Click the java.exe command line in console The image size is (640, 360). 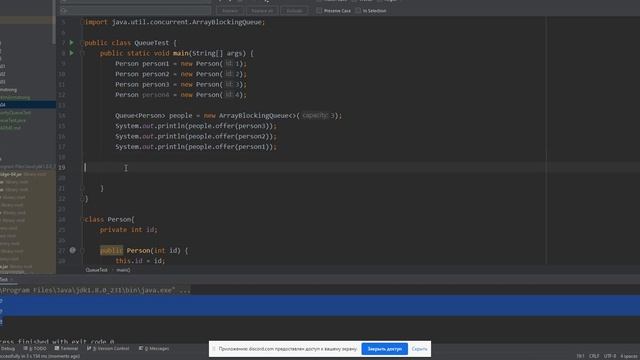(95, 290)
